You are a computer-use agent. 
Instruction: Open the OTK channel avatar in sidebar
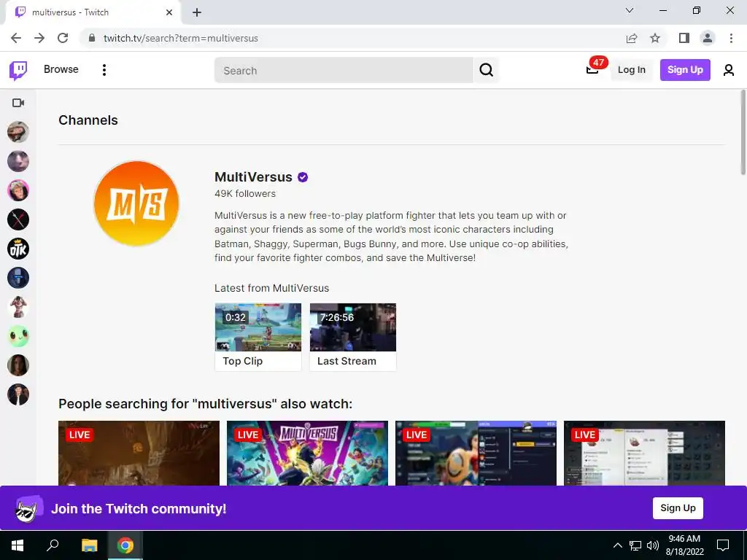[x=18, y=249]
